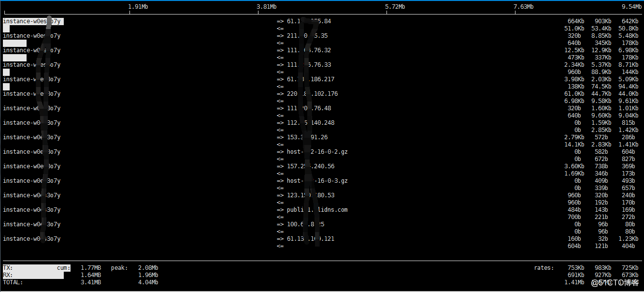This screenshot has width=644, height=292.
Task: Click the instance name beside the lidns.com host
Action: [x=31, y=210]
